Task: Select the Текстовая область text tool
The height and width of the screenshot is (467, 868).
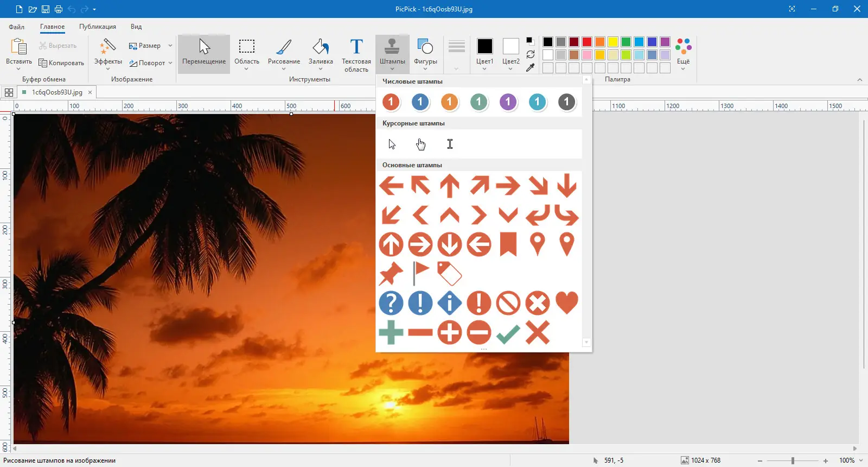Action: pos(356,55)
